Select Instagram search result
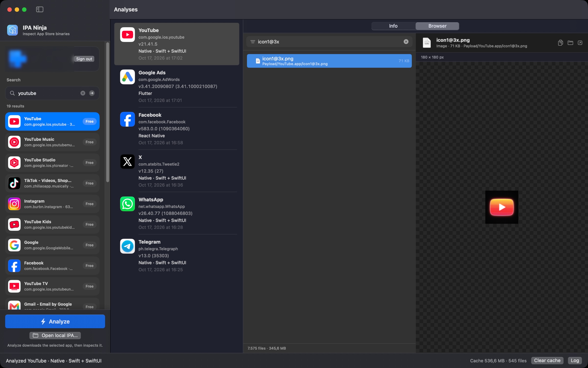The width and height of the screenshot is (588, 368). [x=52, y=204]
